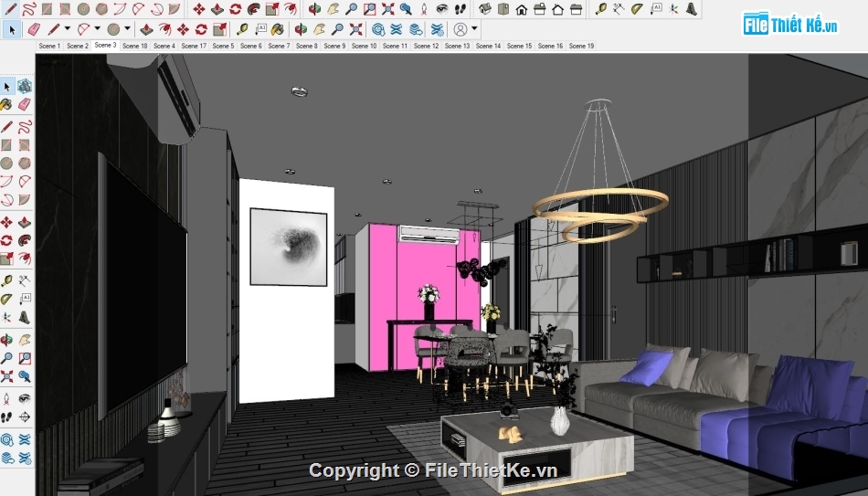This screenshot has height=496, width=868.
Task: Click the gold ring chandelier in the model
Action: pyautogui.click(x=600, y=215)
